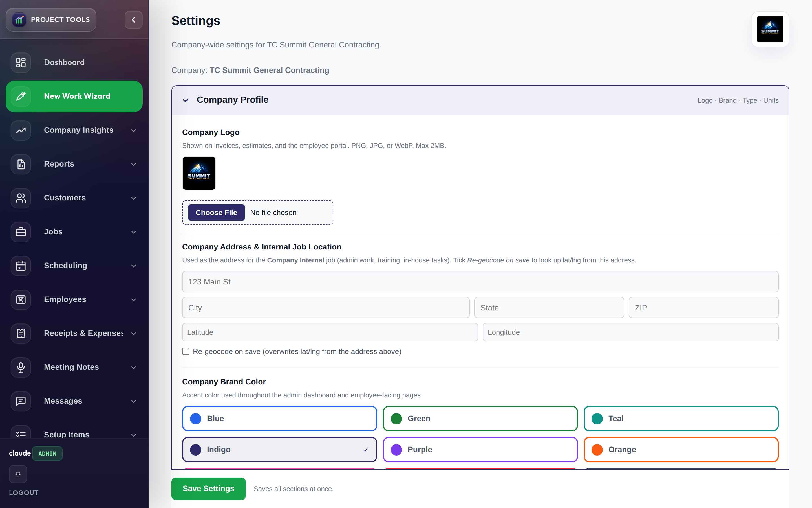Click the Project Tools chart logo icon
This screenshot has width=812, height=508.
tap(19, 20)
